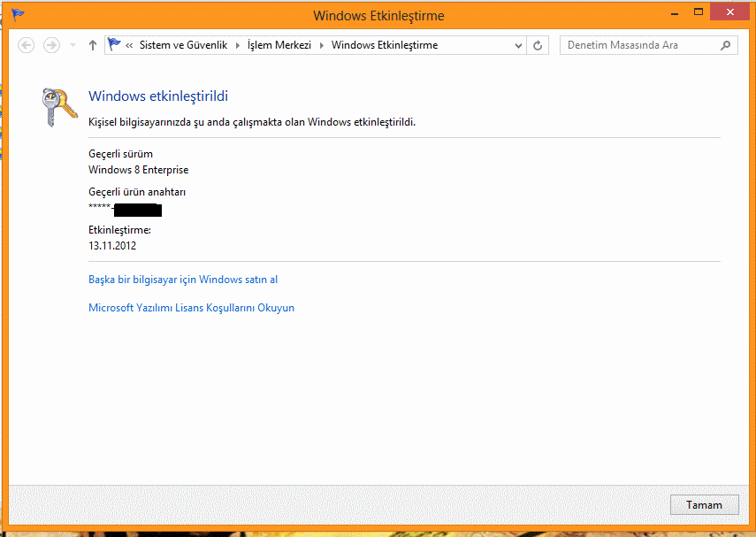The height and width of the screenshot is (537, 756).
Task: Maximize the Windows Etkinleştirme window
Action: click(699, 12)
